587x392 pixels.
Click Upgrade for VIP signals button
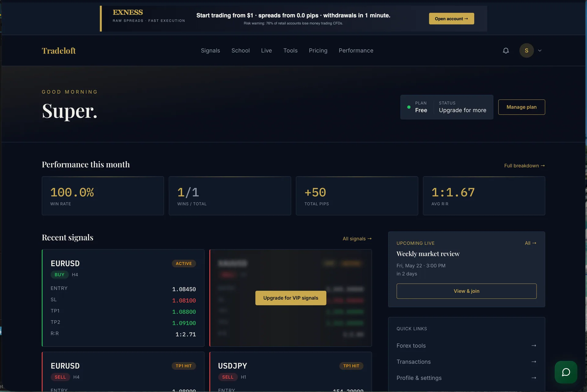[x=290, y=298]
